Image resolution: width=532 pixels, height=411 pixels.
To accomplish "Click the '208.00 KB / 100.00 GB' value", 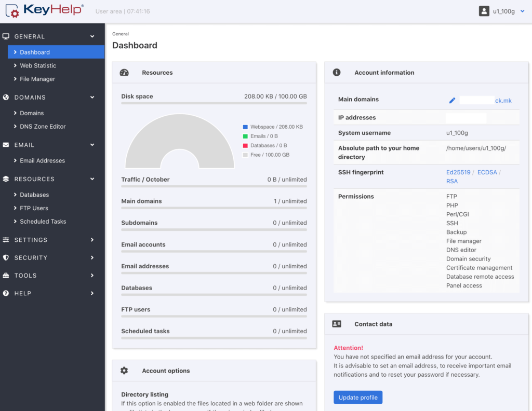I will pyautogui.click(x=275, y=96).
